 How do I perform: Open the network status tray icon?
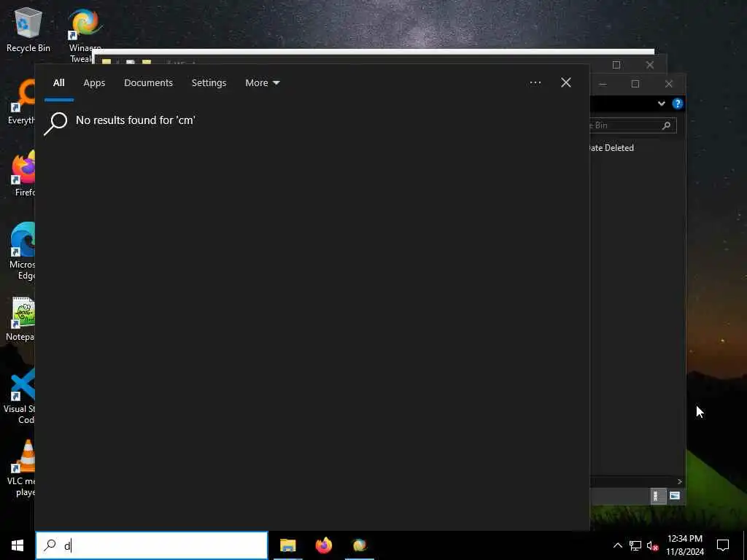click(x=635, y=545)
